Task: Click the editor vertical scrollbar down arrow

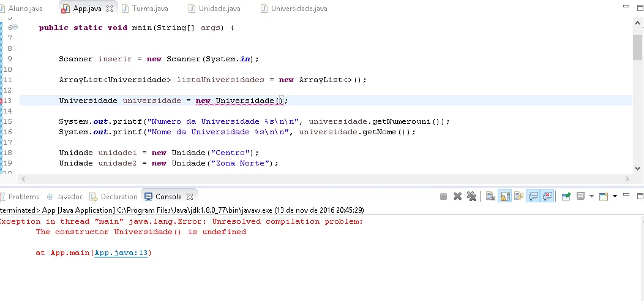Action: pos(637,168)
